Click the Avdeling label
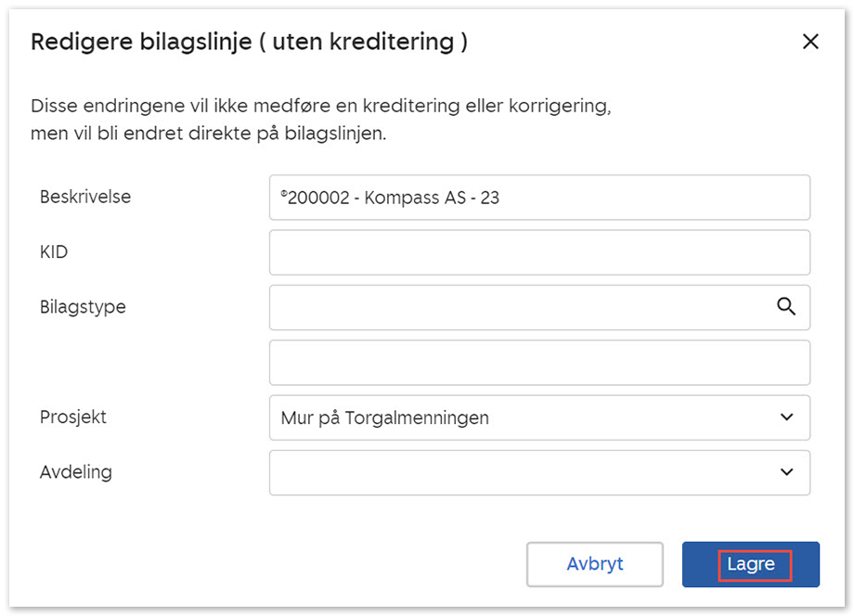Screen dimensions: 854x616 click(76, 471)
